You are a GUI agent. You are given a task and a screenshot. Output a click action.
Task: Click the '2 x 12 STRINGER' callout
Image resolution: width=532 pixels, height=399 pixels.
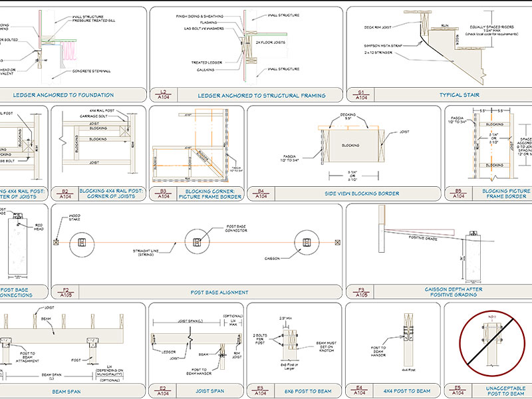pyautogui.click(x=378, y=53)
